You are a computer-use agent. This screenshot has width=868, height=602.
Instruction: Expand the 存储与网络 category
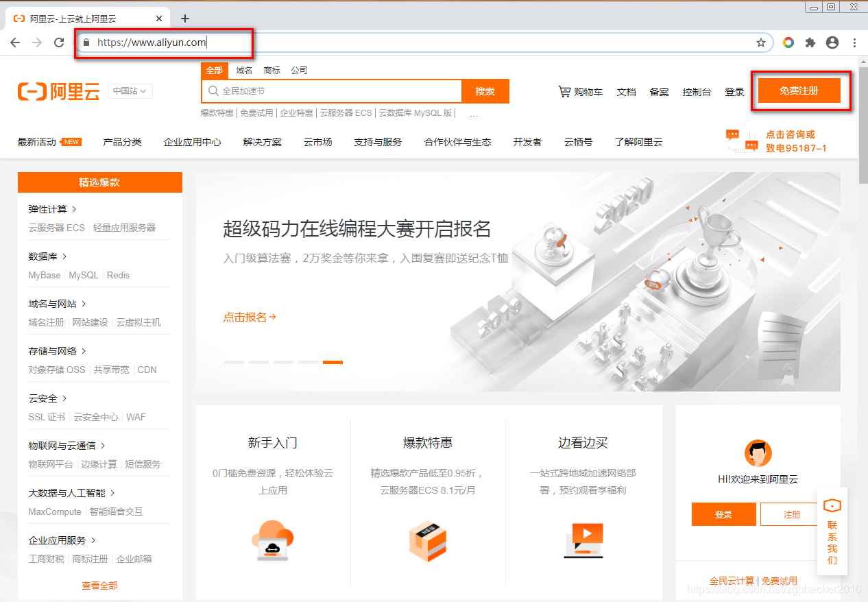click(58, 351)
